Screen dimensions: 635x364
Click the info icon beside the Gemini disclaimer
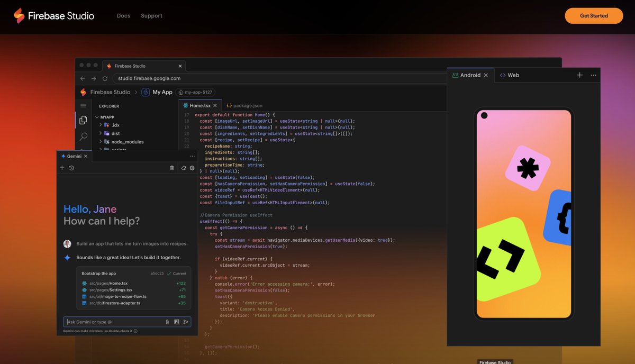coord(135,331)
